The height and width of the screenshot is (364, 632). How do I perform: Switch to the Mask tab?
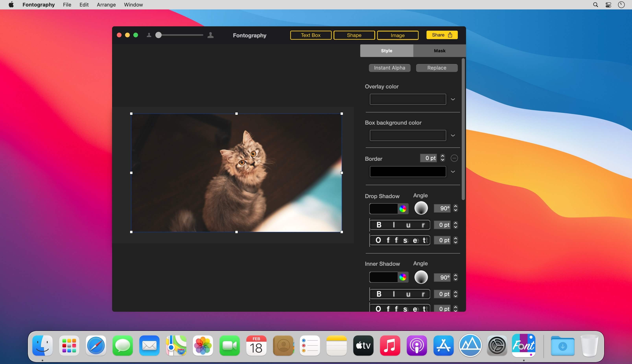[x=439, y=51]
